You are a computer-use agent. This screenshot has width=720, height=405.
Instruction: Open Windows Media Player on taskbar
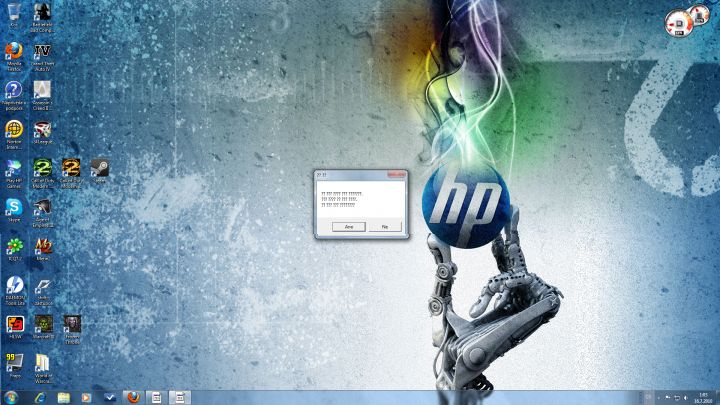click(86, 398)
